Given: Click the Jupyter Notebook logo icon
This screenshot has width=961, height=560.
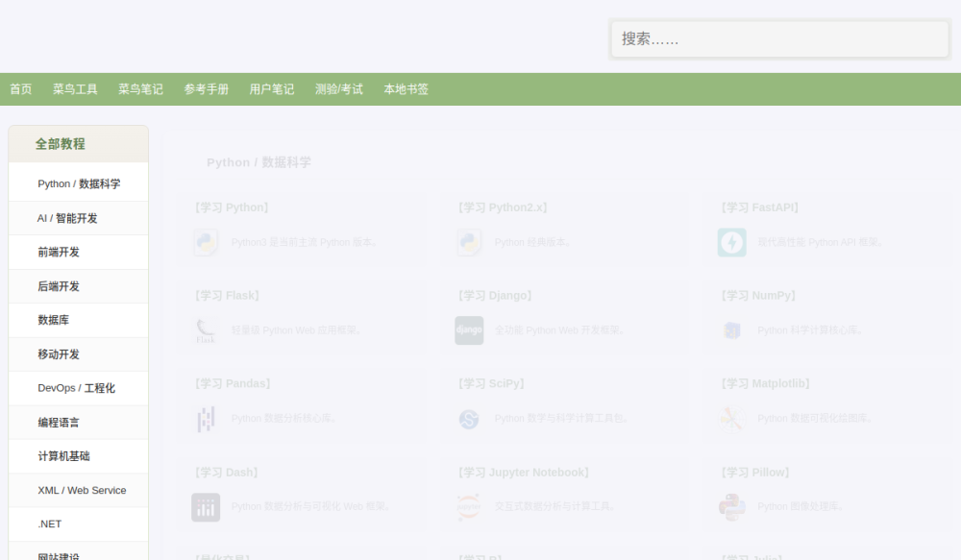Looking at the screenshot, I should 470,507.
